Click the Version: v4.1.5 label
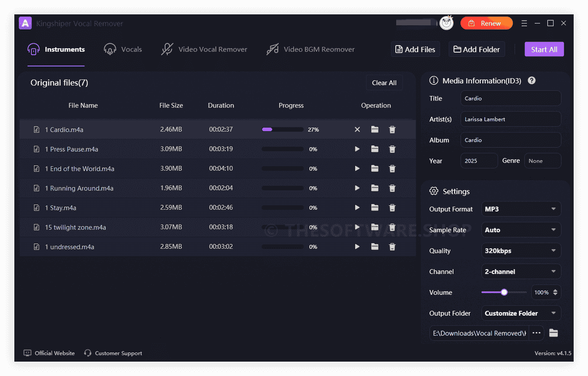This screenshot has height=376, width=588. pyautogui.click(x=553, y=353)
